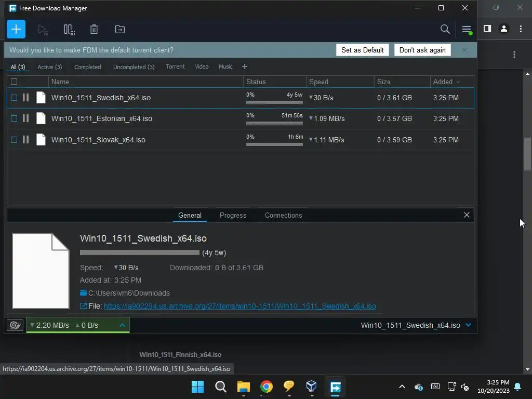
Task: Check the Win10_1511_Swedish_x64.iso row checkbox
Action: pyautogui.click(x=14, y=98)
